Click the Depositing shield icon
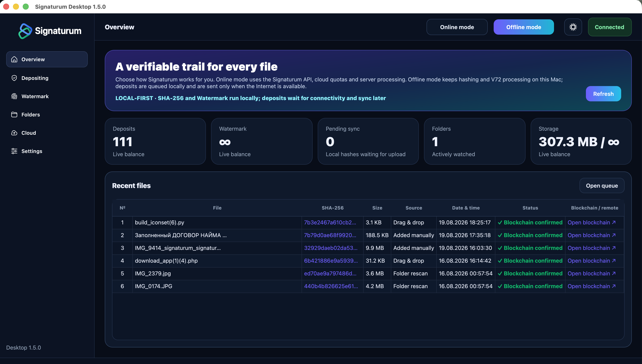The image size is (642, 364). coord(14,78)
